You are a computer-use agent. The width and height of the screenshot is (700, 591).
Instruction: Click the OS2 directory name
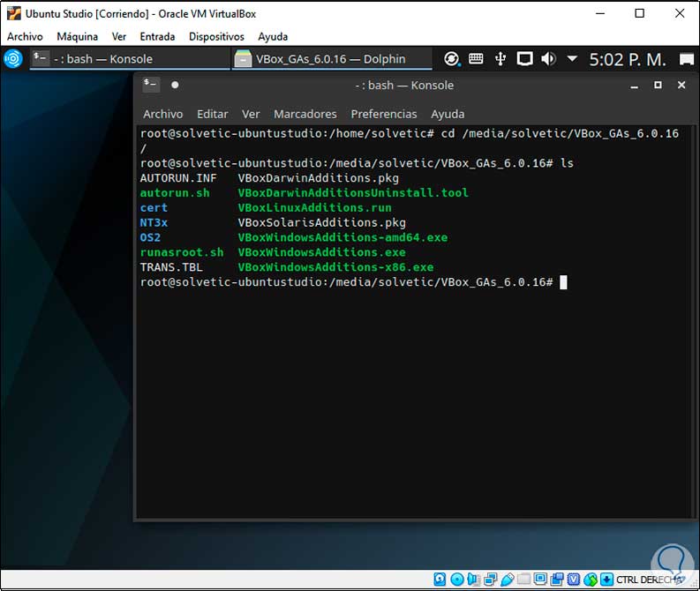(150, 237)
